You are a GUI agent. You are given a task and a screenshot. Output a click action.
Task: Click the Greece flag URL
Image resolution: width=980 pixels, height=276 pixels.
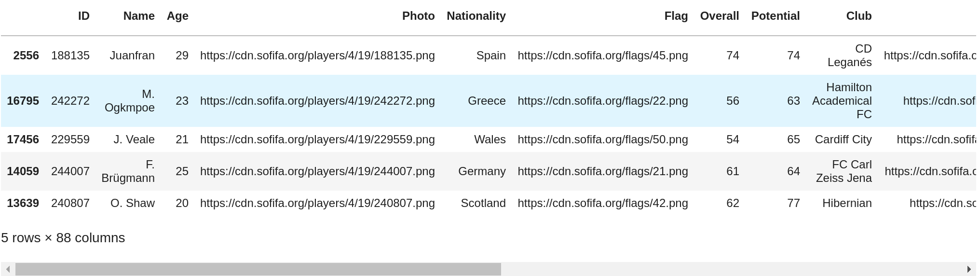coord(602,101)
